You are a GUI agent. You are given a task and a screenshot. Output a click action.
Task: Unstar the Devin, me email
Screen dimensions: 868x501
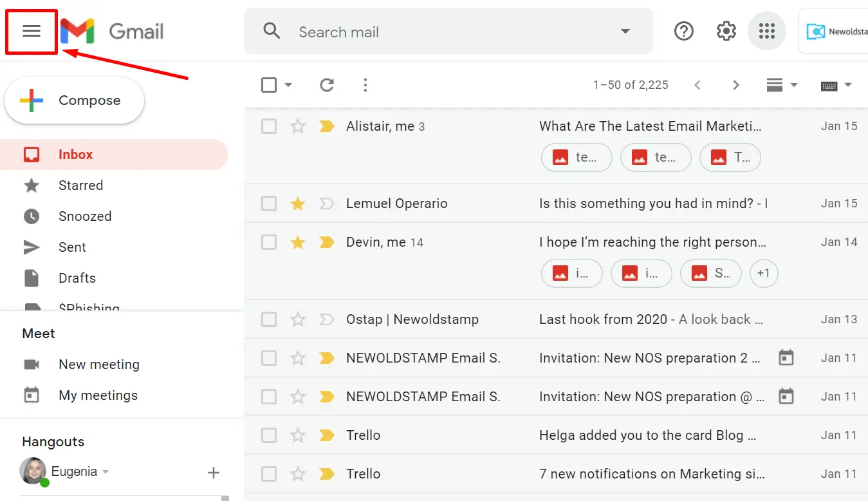point(297,242)
